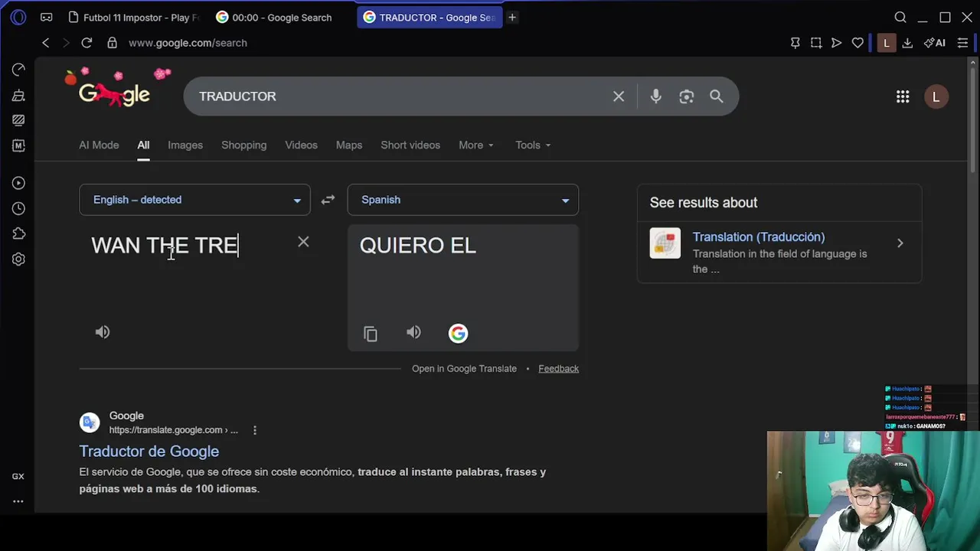This screenshot has height=551, width=980.
Task: Click the source text WAN THE TRE
Action: pos(165,245)
